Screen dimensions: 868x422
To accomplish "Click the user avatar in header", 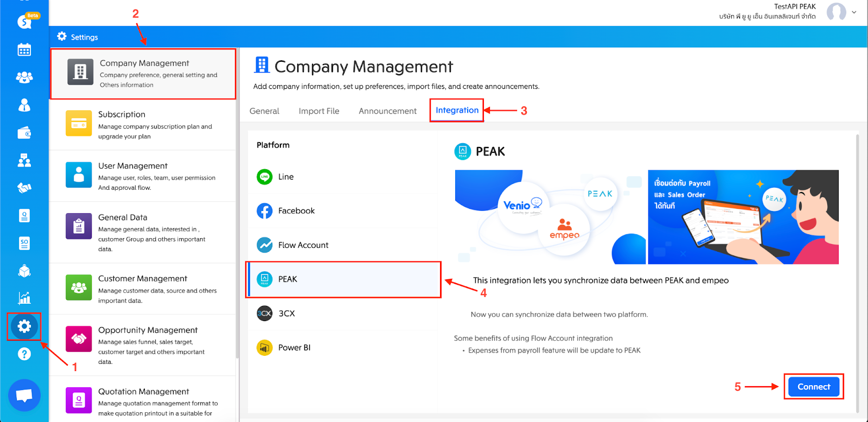I will 837,11.
